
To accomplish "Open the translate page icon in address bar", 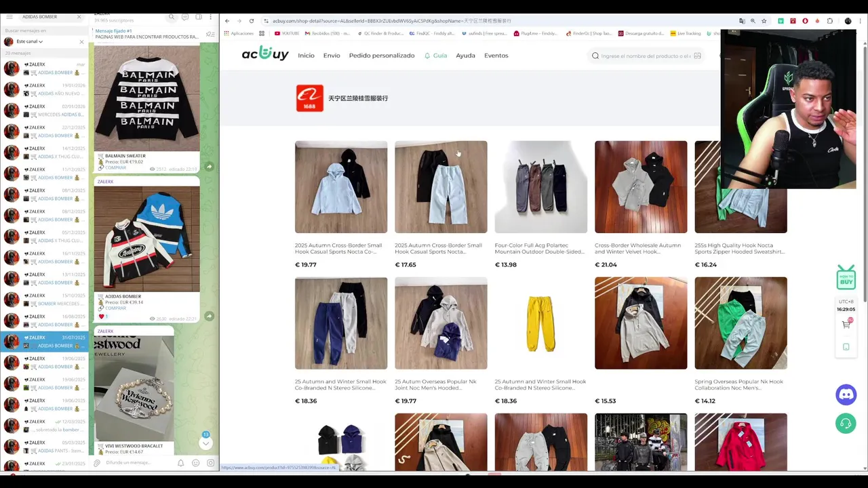I will (741, 21).
